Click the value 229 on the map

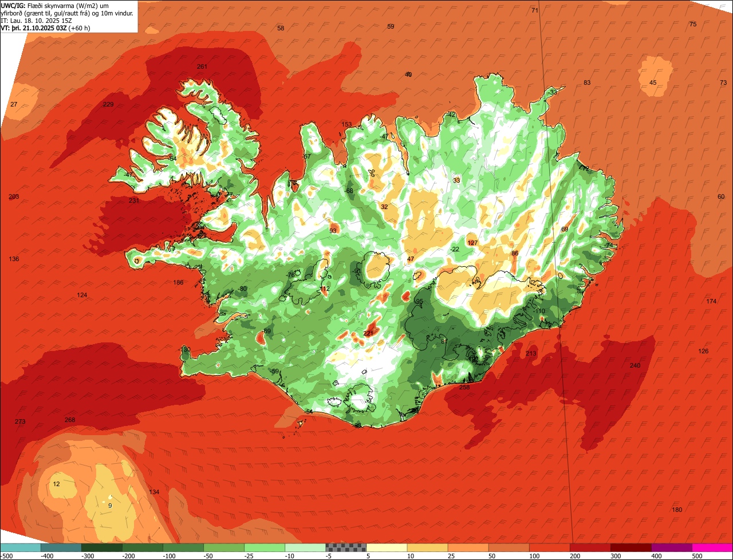[108, 104]
